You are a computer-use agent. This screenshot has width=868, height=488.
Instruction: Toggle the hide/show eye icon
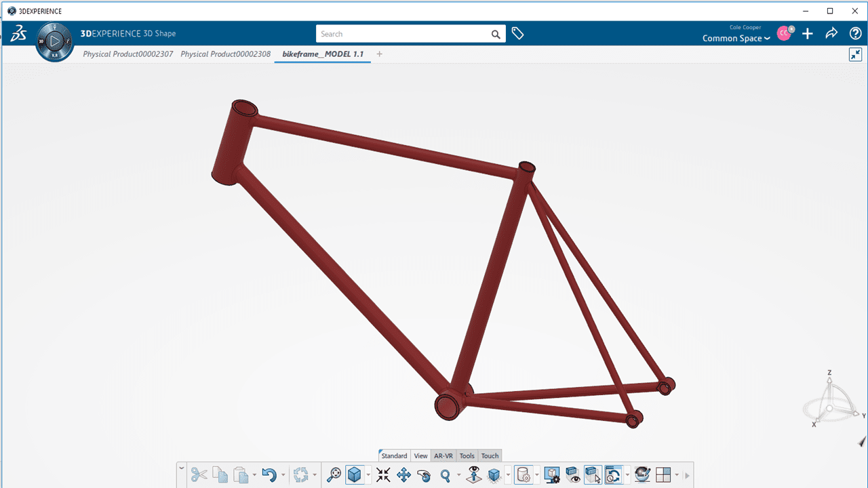[573, 475]
